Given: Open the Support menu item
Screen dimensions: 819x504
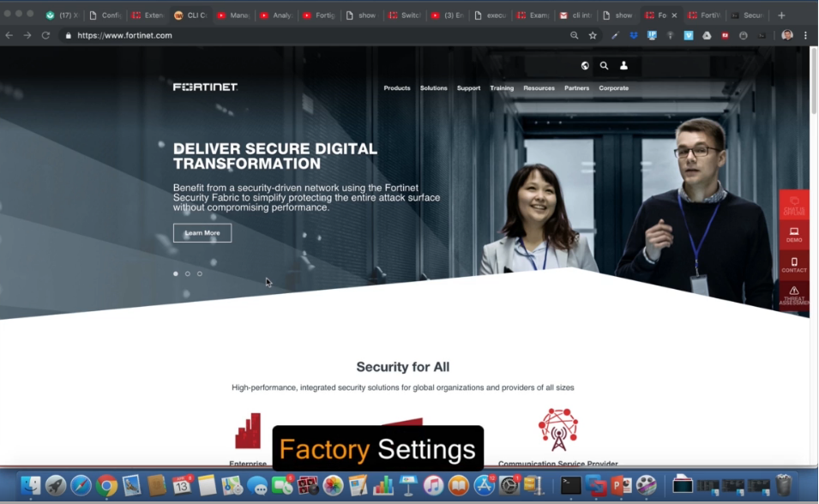Looking at the screenshot, I should [468, 88].
